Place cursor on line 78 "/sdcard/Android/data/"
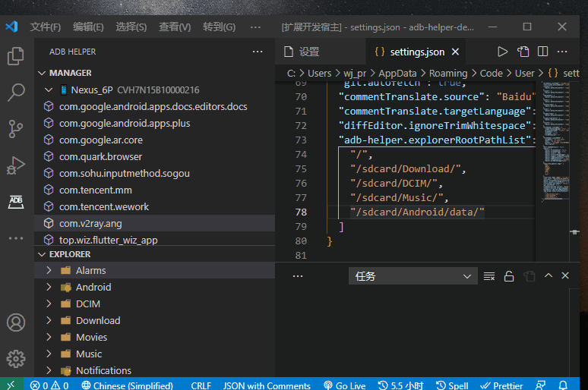 [x=417, y=212]
